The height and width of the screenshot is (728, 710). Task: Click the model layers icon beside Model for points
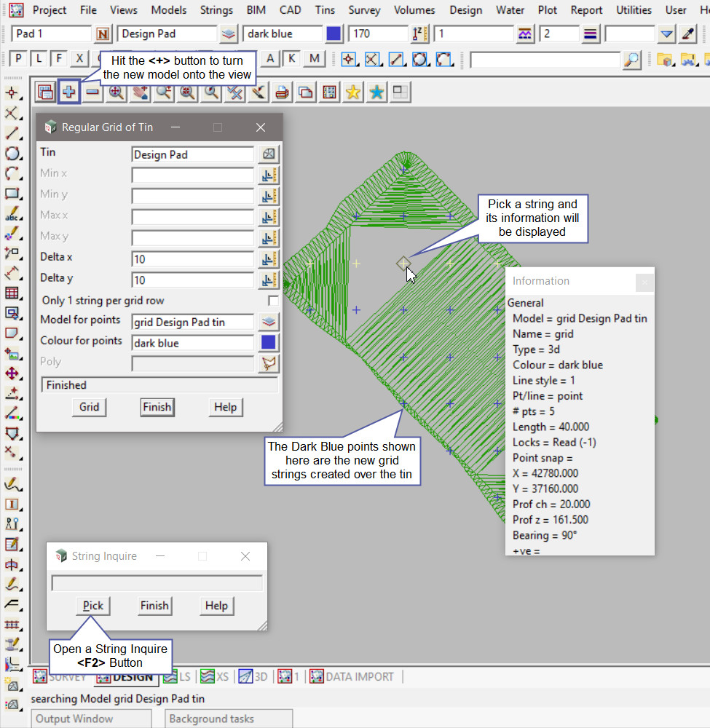pos(269,322)
